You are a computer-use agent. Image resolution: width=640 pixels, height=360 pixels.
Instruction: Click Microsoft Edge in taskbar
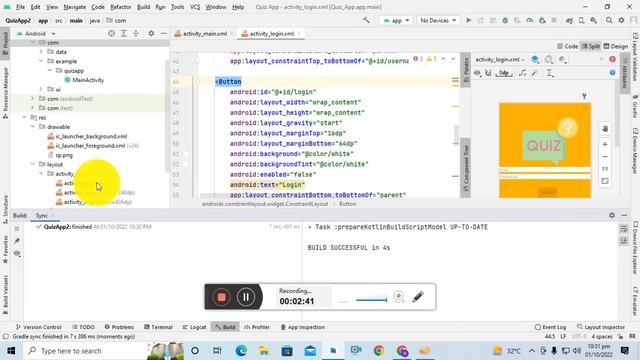pyautogui.click(x=241, y=351)
